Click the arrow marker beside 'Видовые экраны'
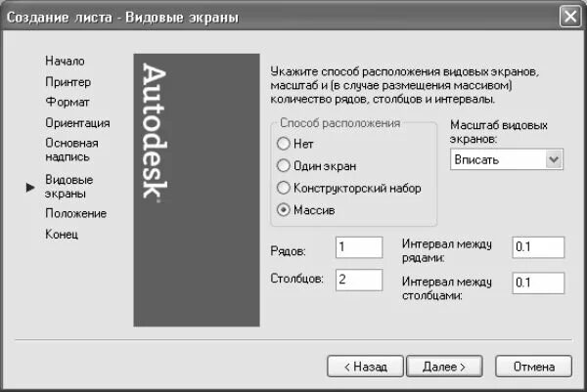 [30, 187]
